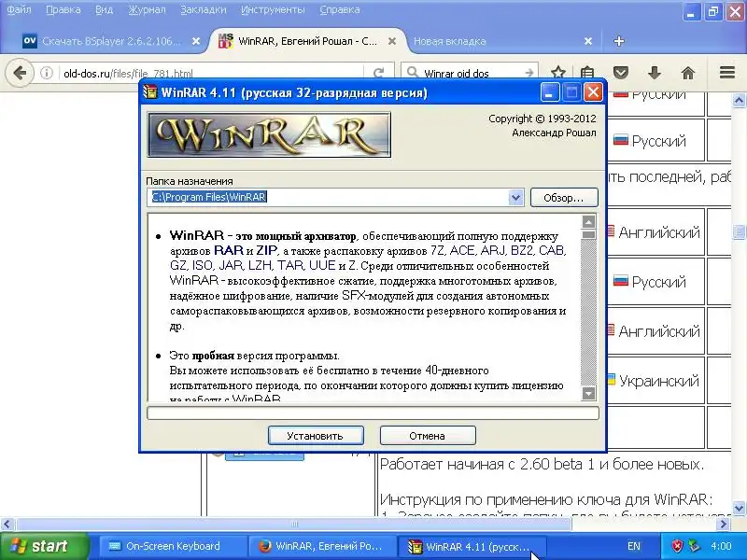Click the search magnifier icon
Viewport: 747px width, 560px height.
coord(413,73)
